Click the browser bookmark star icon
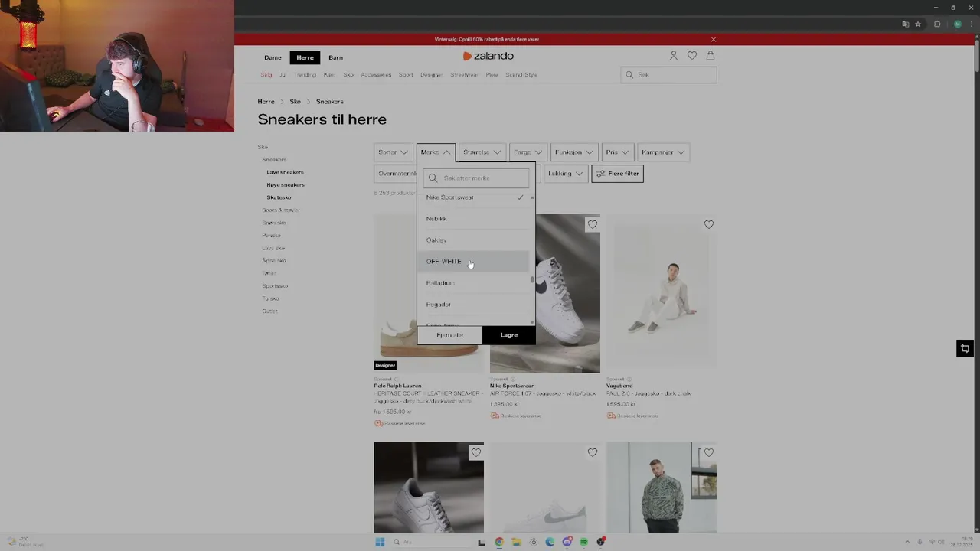Viewport: 980px width, 551px height. [918, 24]
